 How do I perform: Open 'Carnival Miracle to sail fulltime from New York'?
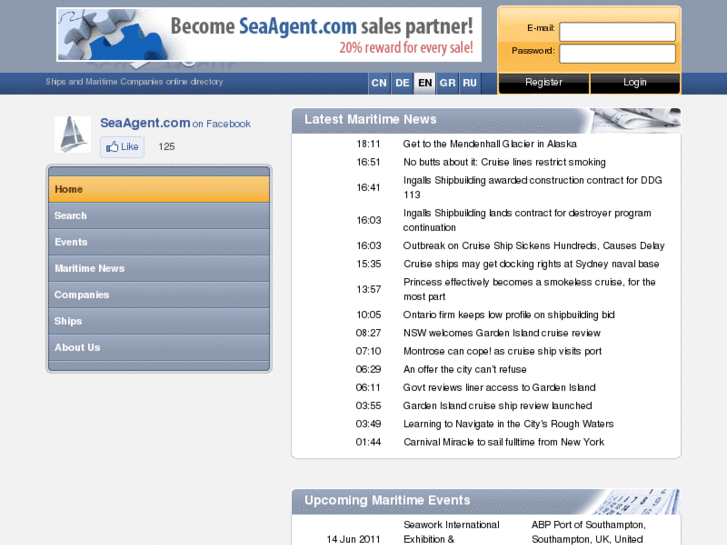(504, 442)
